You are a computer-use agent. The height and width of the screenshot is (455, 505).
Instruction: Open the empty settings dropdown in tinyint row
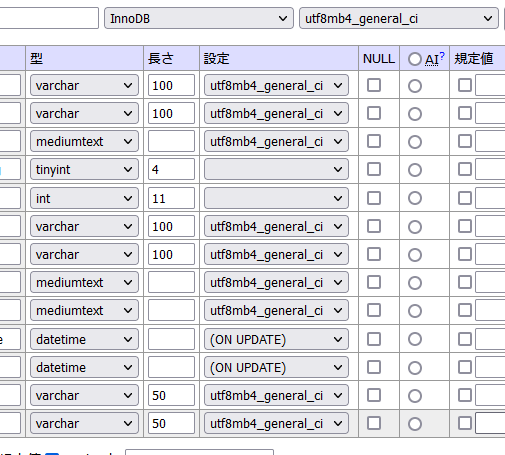coord(276,170)
